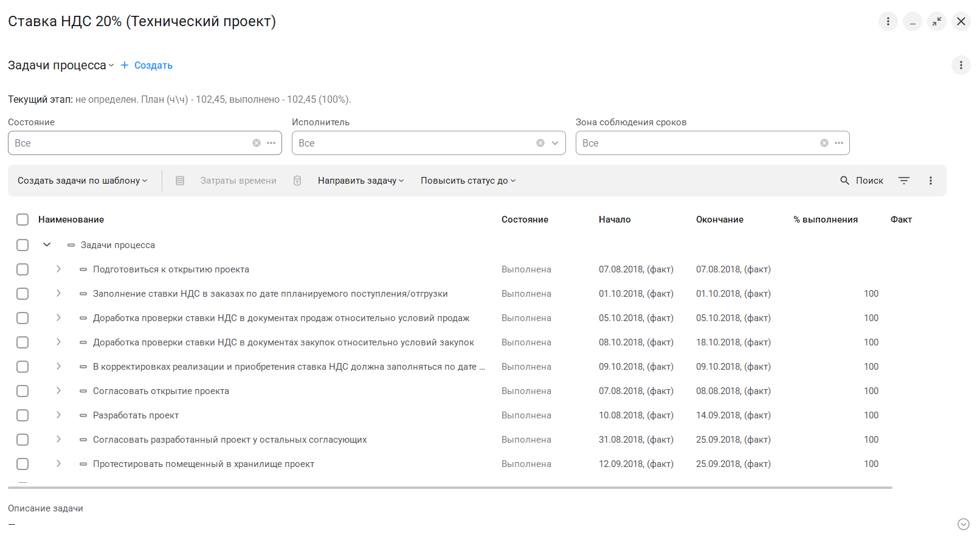The image size is (980, 540).
Task: Click Создать задачи по шаблону button
Action: point(82,181)
